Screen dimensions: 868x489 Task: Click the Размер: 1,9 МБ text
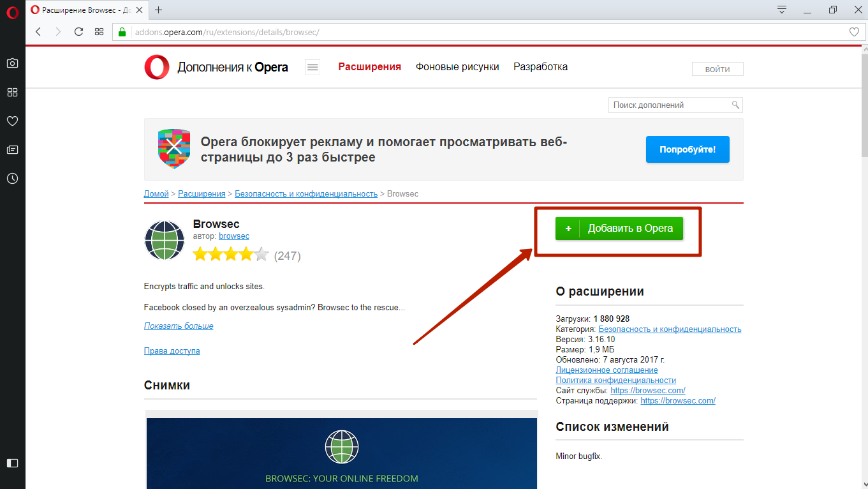click(x=585, y=350)
